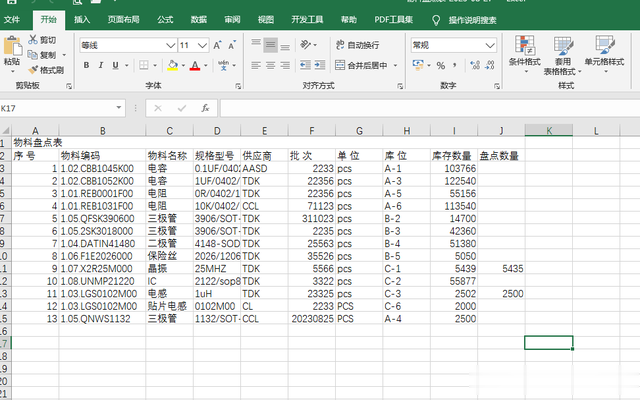
Task: Switch to the 视图 View tab
Action: [266, 20]
